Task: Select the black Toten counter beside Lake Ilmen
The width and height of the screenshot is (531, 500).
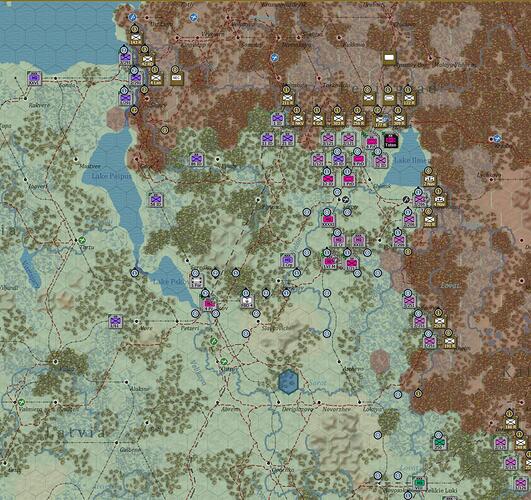Action: [x=390, y=140]
